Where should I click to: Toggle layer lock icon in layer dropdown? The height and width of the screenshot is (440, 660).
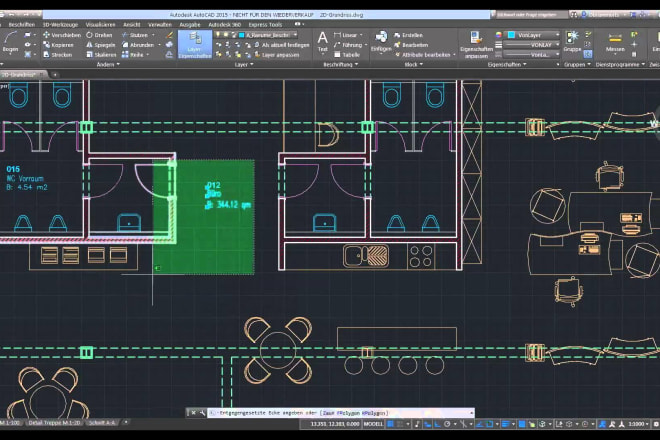click(234, 35)
